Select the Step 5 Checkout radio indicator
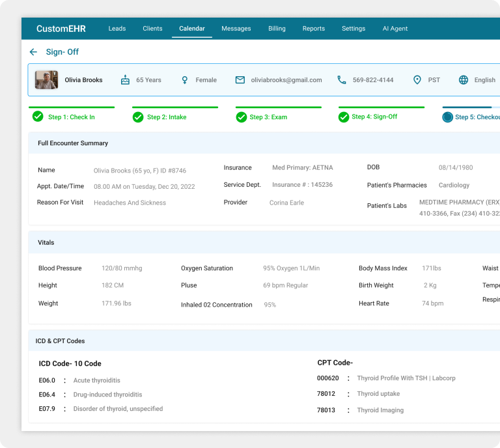This screenshot has height=448, width=500. tap(447, 117)
